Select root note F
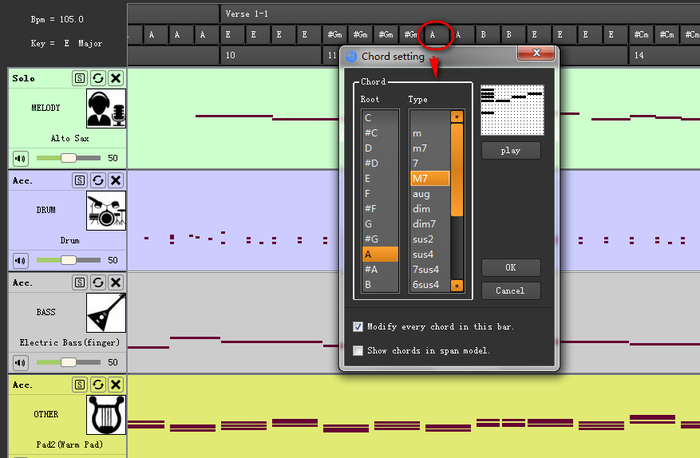This screenshot has height=458, width=700. click(380, 194)
